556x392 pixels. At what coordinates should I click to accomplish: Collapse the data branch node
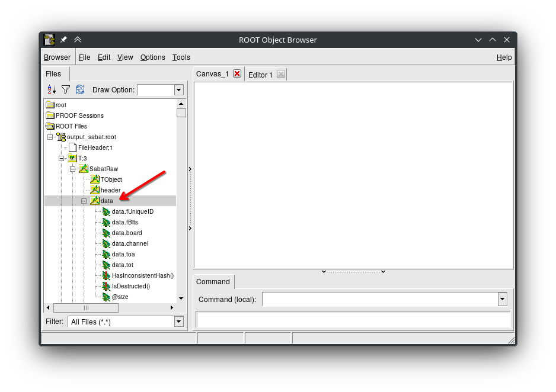point(84,201)
